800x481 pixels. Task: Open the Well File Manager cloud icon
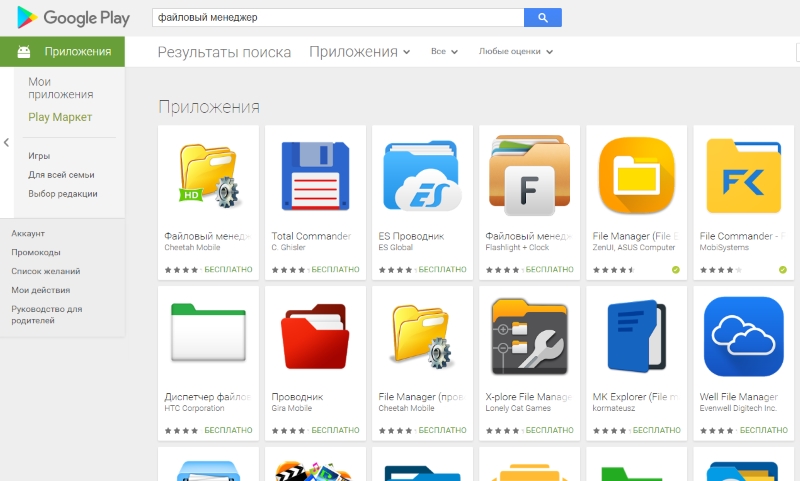[x=743, y=337]
